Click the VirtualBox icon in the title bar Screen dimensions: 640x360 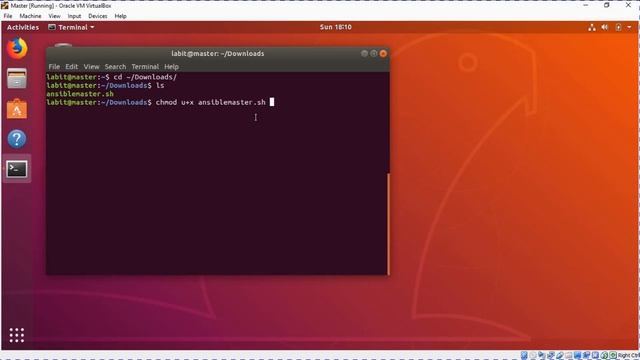tap(4, 6)
